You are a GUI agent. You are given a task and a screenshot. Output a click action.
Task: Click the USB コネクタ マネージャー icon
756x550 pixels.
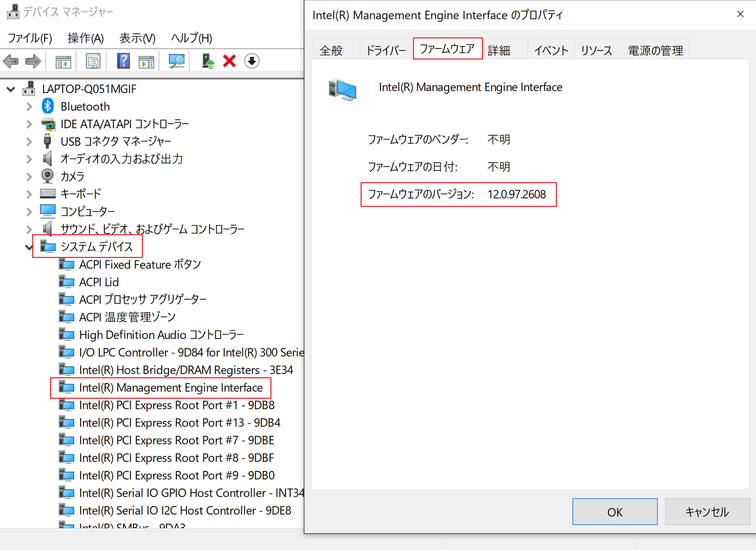(47, 141)
